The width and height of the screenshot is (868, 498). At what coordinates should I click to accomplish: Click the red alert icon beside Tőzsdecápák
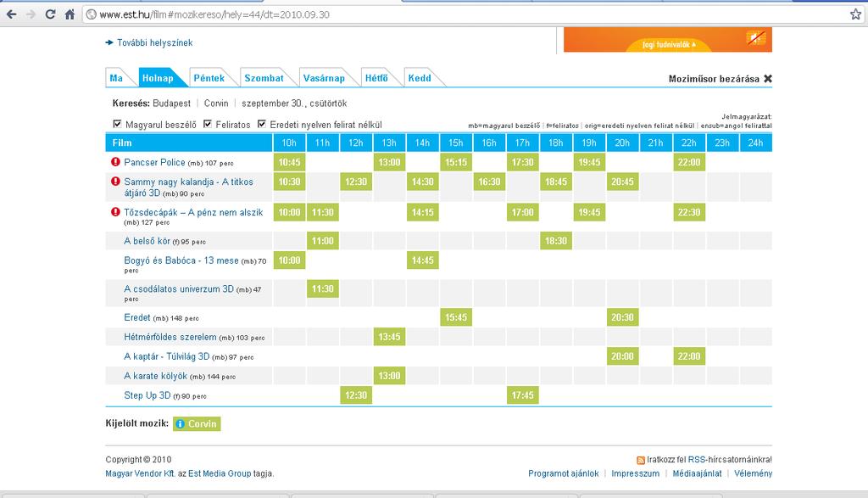point(115,211)
